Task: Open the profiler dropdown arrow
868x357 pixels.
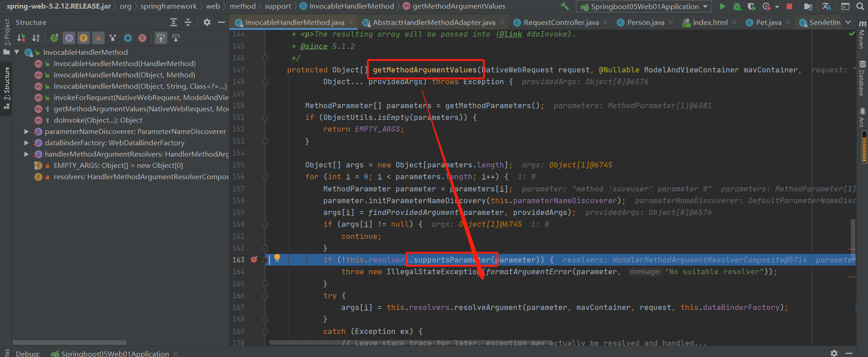Action: click(x=777, y=7)
